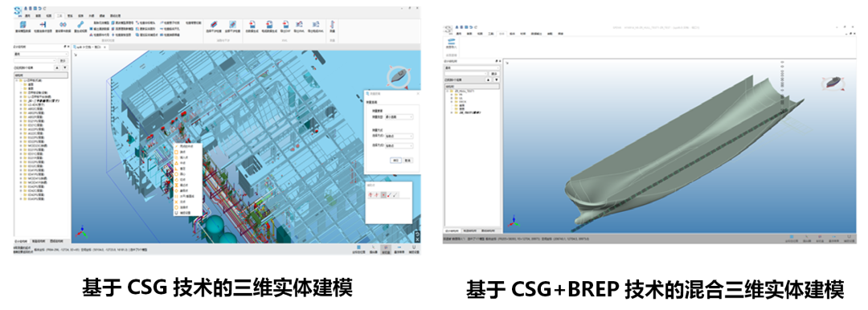Click the filter field above the CSG tree
This screenshot has width=868, height=310.
coord(41,75)
